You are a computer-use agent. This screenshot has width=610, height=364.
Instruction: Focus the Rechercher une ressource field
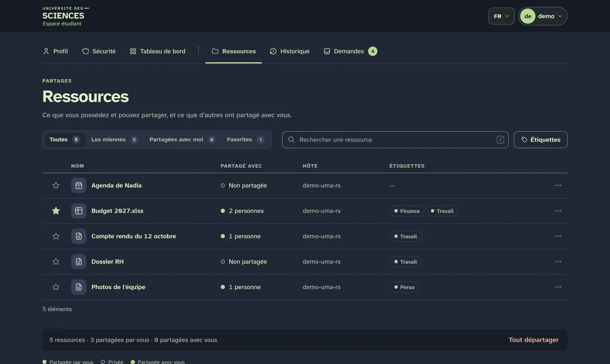click(x=395, y=140)
